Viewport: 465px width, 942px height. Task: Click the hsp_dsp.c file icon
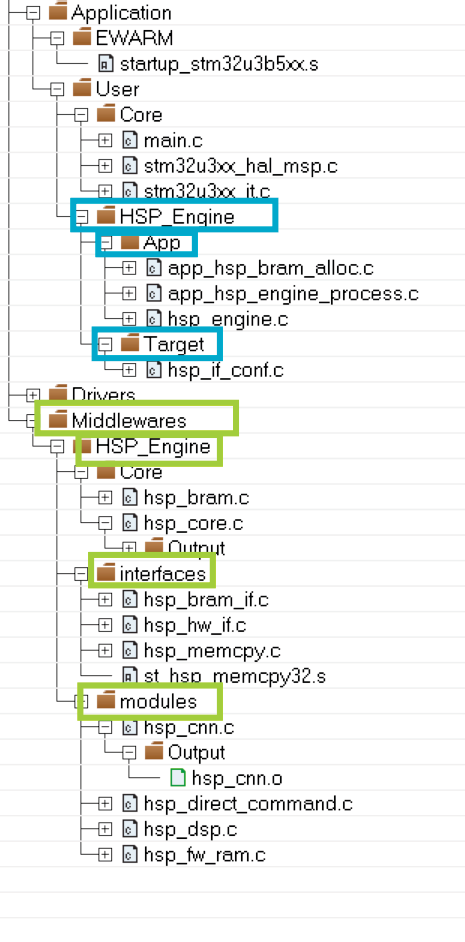pos(130,829)
